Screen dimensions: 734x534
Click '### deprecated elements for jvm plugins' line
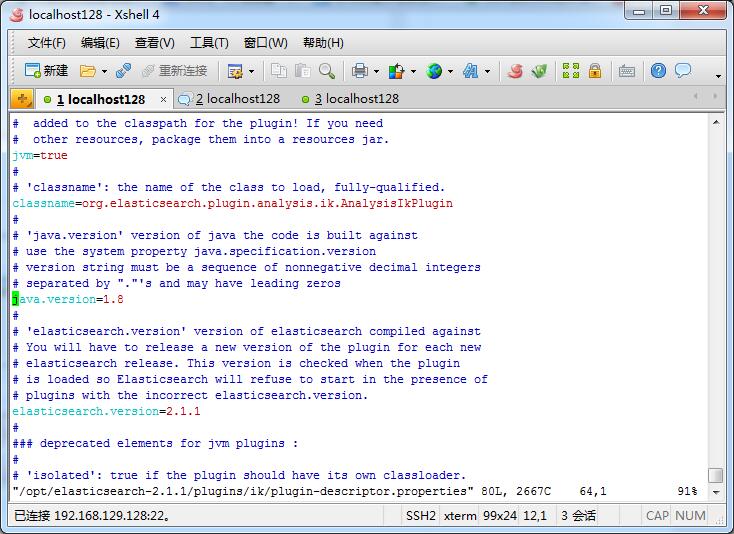pyautogui.click(x=155, y=443)
